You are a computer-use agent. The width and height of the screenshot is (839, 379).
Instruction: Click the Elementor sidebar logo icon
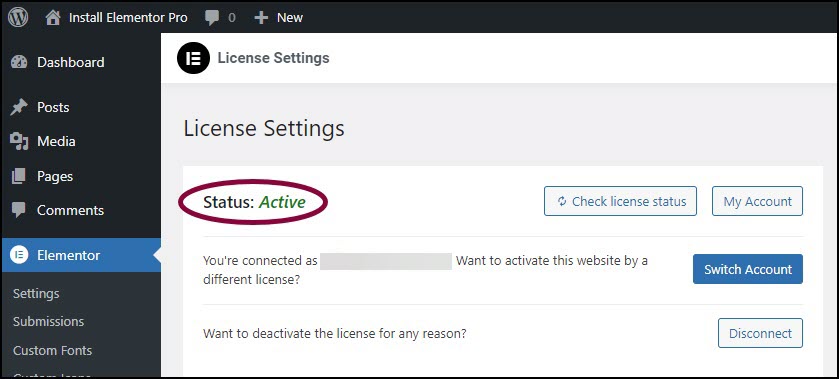click(19, 255)
